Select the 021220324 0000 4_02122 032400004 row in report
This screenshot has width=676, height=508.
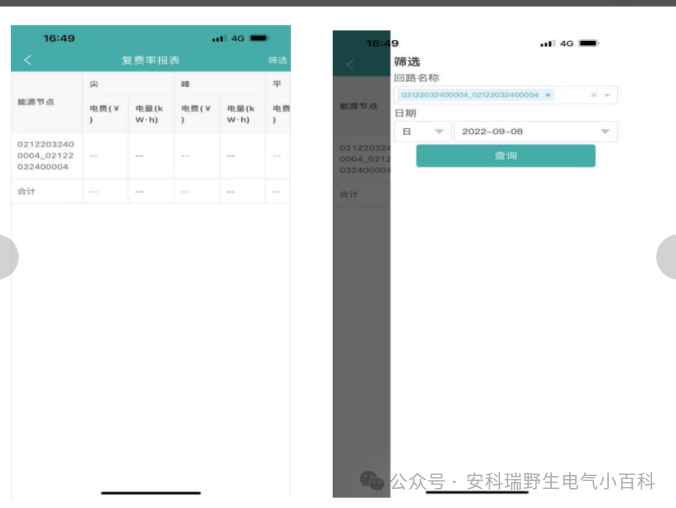click(x=151, y=156)
